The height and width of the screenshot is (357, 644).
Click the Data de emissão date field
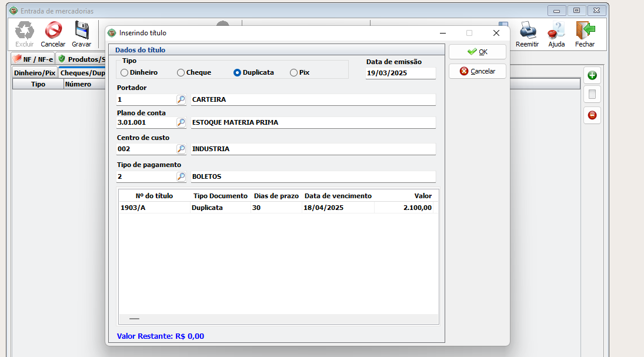[400, 74]
